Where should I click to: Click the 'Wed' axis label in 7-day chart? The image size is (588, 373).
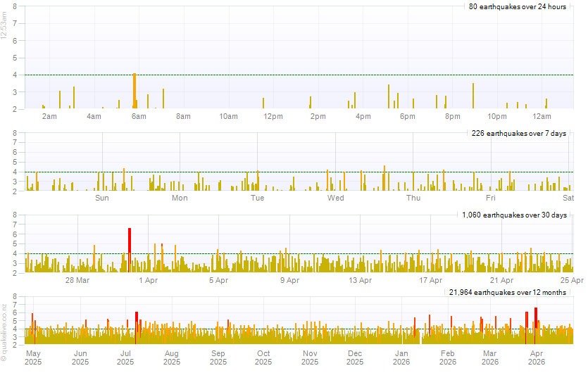[335, 198]
